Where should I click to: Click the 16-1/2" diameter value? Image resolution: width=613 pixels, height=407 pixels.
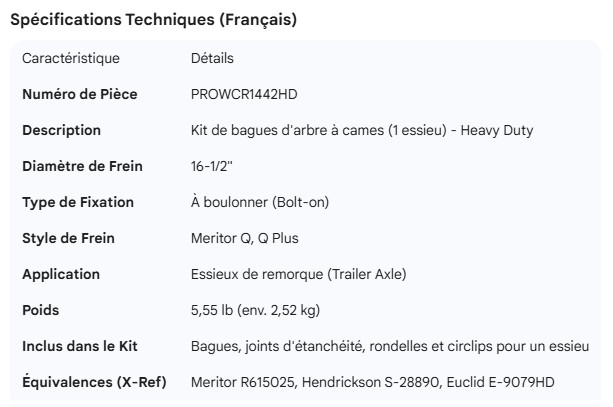[x=211, y=166]
